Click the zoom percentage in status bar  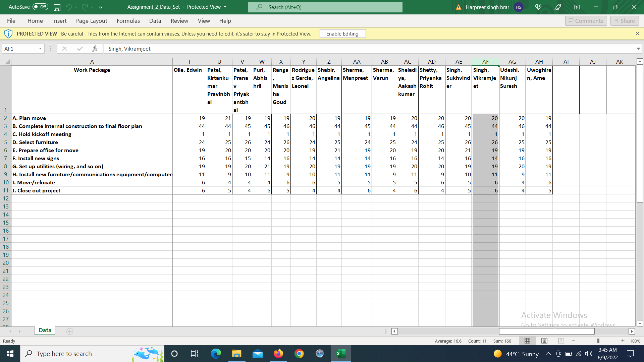[636, 340]
